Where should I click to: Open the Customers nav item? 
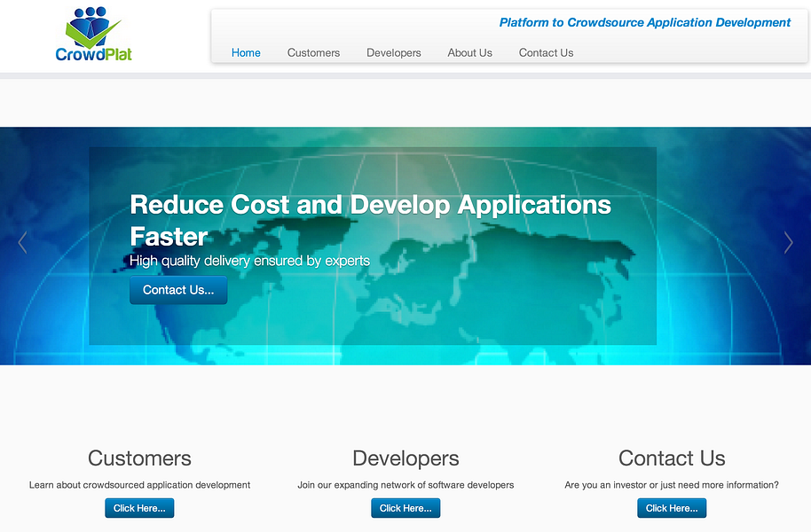click(x=313, y=52)
